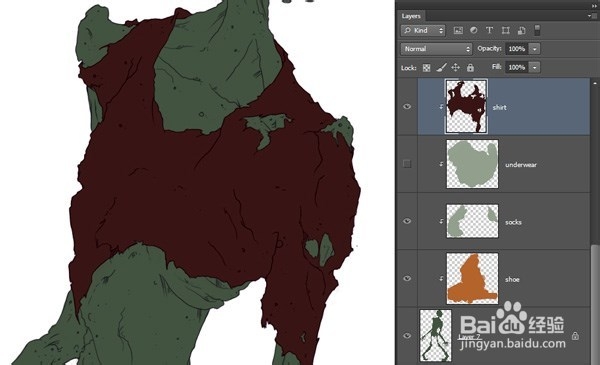The width and height of the screenshot is (600, 365).
Task: Show the underwear layer
Action: click(x=407, y=164)
